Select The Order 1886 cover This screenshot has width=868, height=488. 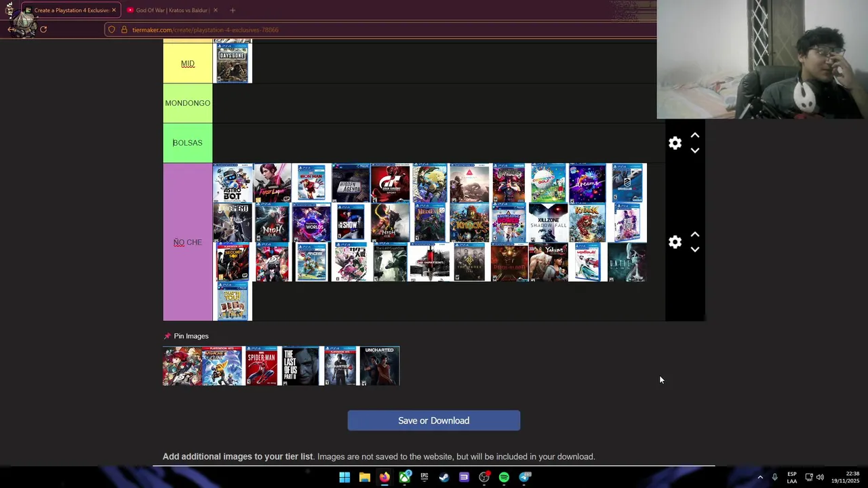(469, 262)
